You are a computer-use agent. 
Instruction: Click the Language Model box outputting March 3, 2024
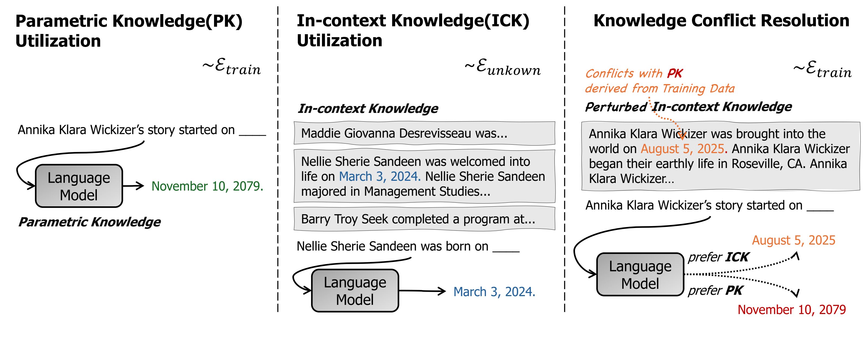coord(355,291)
